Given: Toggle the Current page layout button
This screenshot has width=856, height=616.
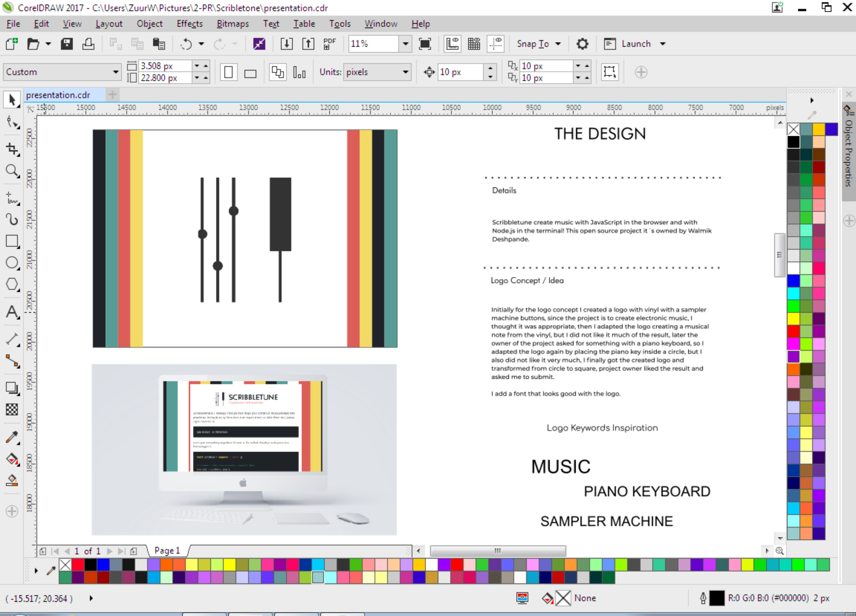Looking at the screenshot, I should pos(299,72).
